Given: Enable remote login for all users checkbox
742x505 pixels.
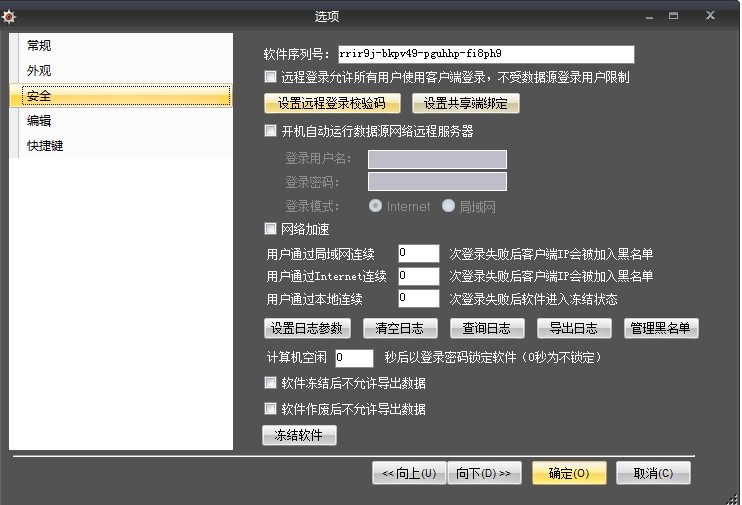Looking at the screenshot, I should [x=270, y=77].
